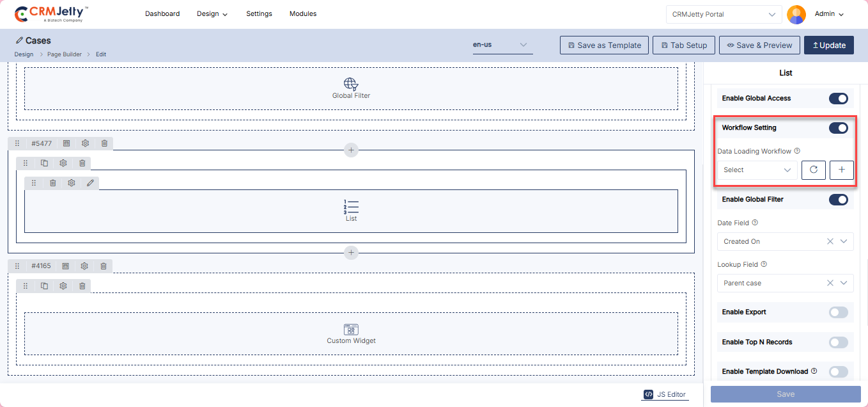Screen dimensions: 868x407
Task: Click the admin user avatar
Action: (x=796, y=14)
